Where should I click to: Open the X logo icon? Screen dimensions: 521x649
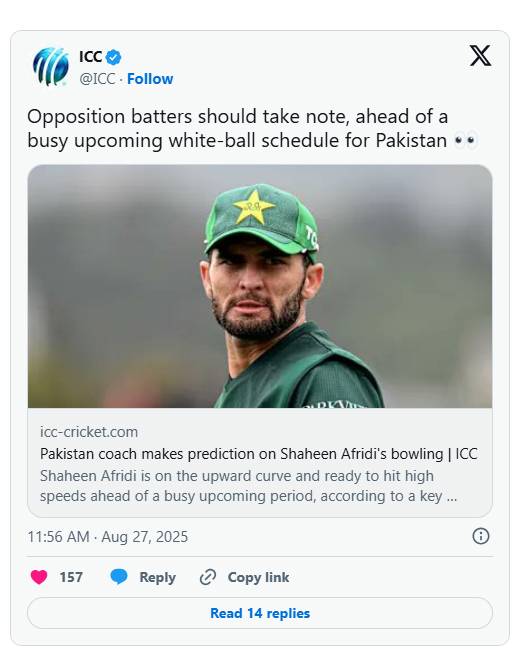[x=480, y=55]
